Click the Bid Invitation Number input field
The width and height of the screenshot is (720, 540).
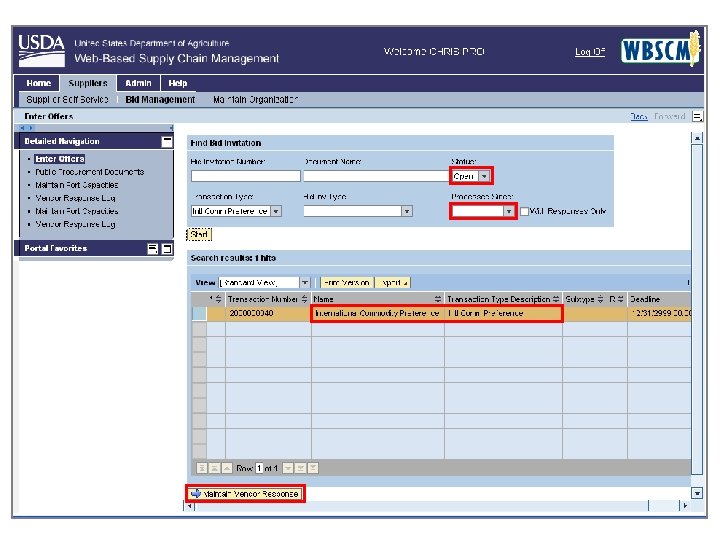point(246,176)
